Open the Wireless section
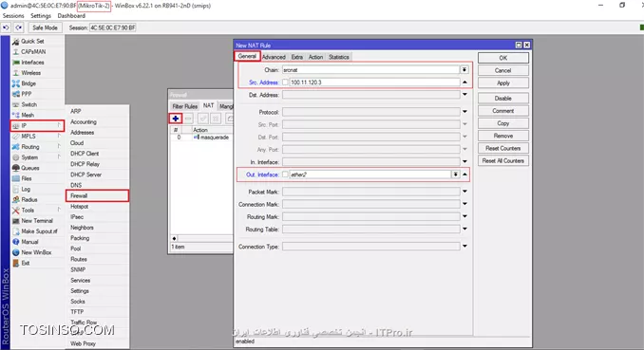This screenshot has height=350, width=644. click(x=30, y=73)
